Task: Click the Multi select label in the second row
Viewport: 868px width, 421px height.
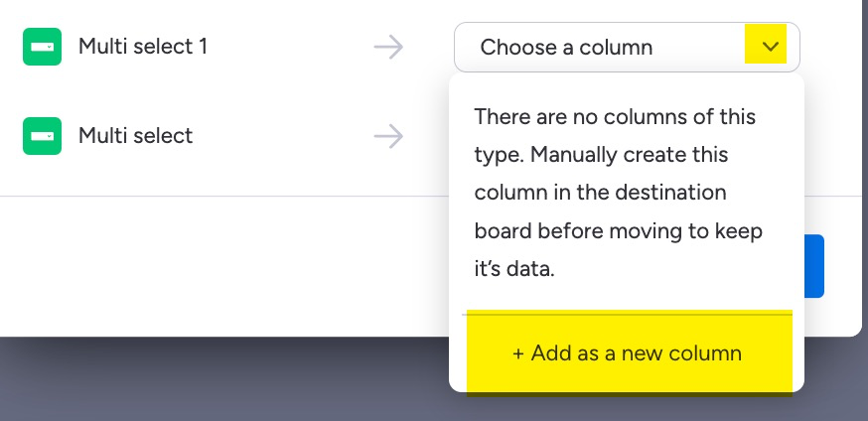Action: [x=135, y=135]
